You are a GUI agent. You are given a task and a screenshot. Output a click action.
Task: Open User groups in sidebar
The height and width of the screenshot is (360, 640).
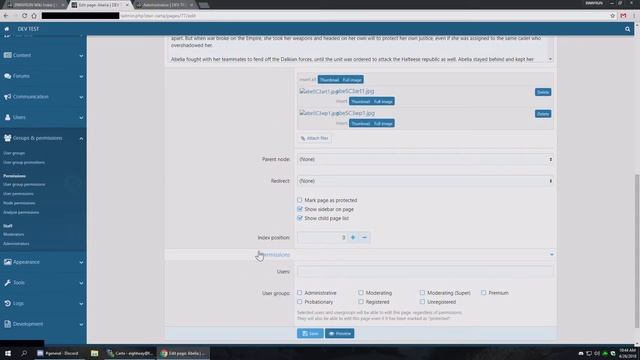(14, 153)
